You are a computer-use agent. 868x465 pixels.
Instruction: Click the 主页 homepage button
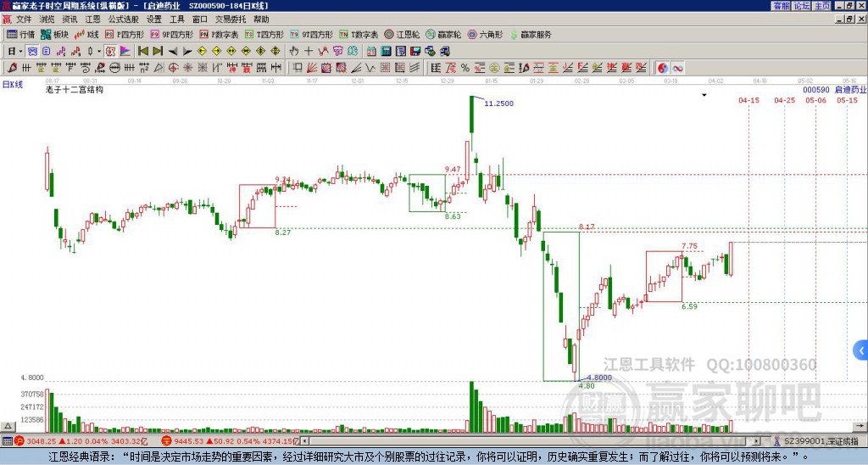[x=822, y=6]
